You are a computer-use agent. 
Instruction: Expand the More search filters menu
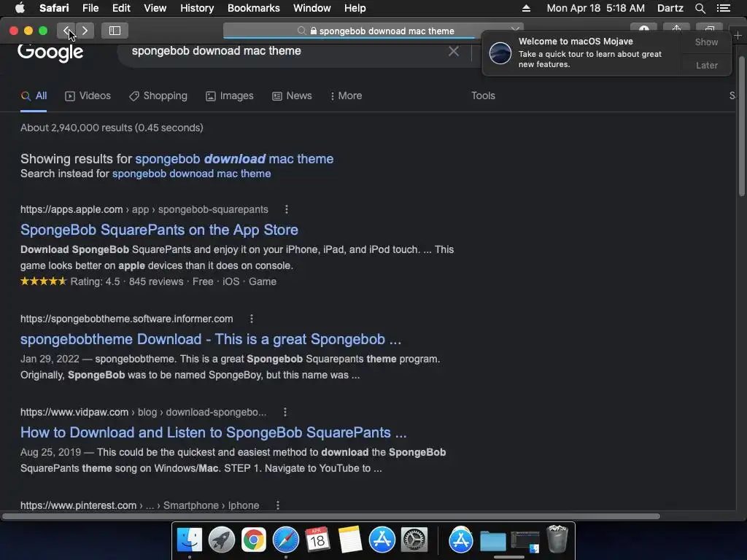pos(346,96)
